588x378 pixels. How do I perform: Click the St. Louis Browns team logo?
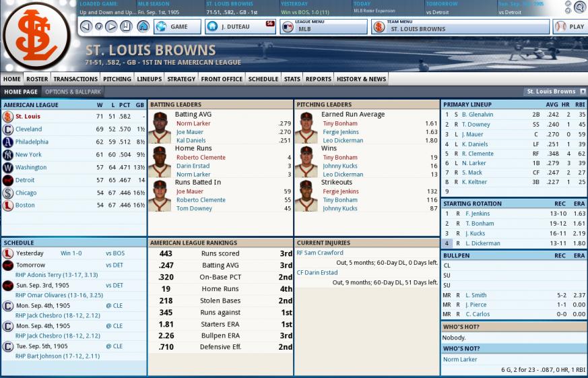click(x=36, y=35)
